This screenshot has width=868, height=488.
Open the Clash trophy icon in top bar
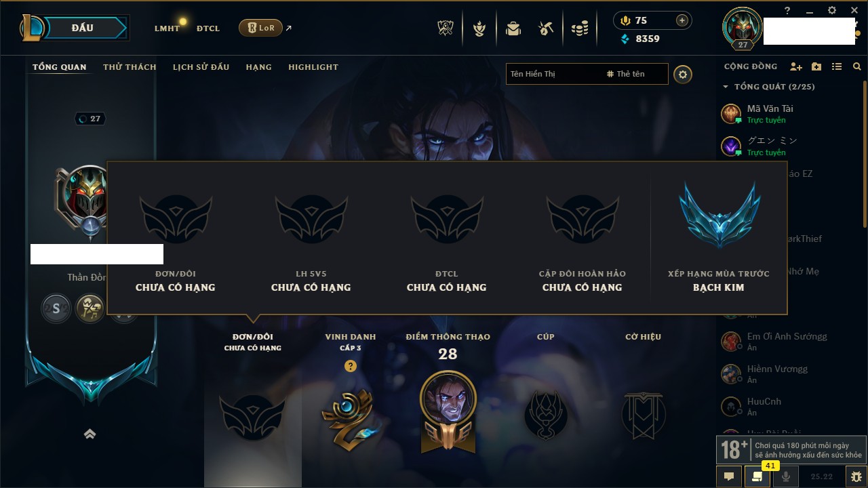coord(446,28)
